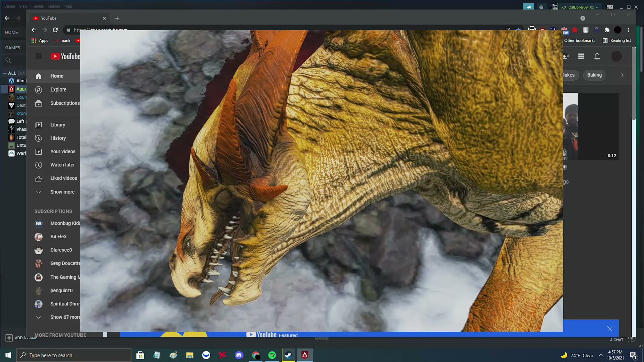644x362 pixels.
Task: Click ADD A GAME in Steam
Action: point(22,338)
